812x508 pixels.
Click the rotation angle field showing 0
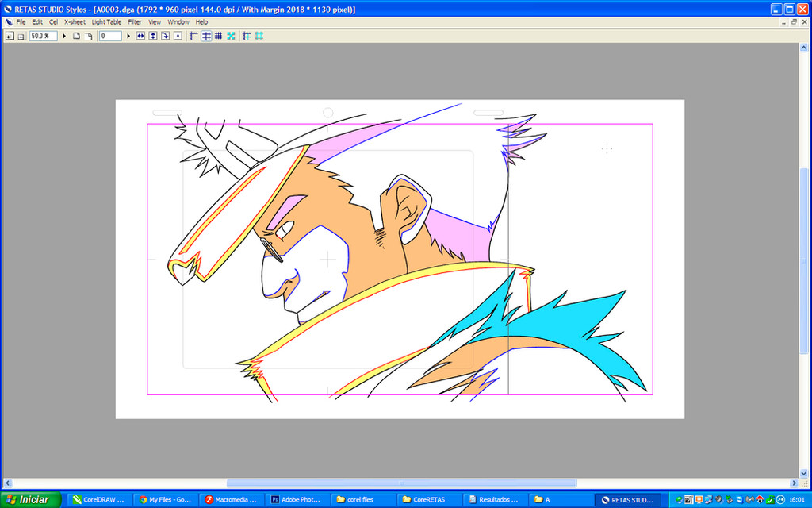pos(110,36)
